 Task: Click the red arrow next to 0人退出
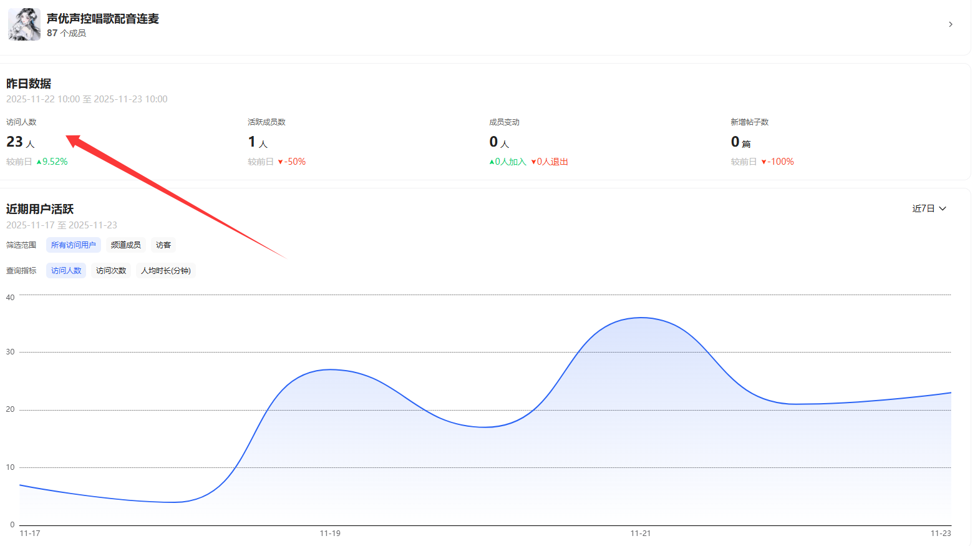click(x=533, y=162)
